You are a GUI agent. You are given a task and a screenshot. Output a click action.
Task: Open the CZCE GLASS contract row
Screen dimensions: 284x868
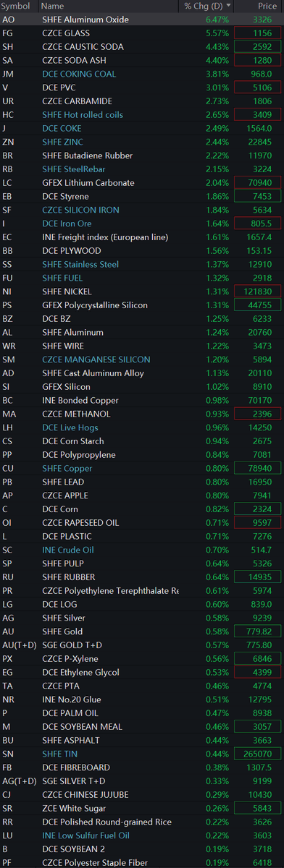click(142, 33)
